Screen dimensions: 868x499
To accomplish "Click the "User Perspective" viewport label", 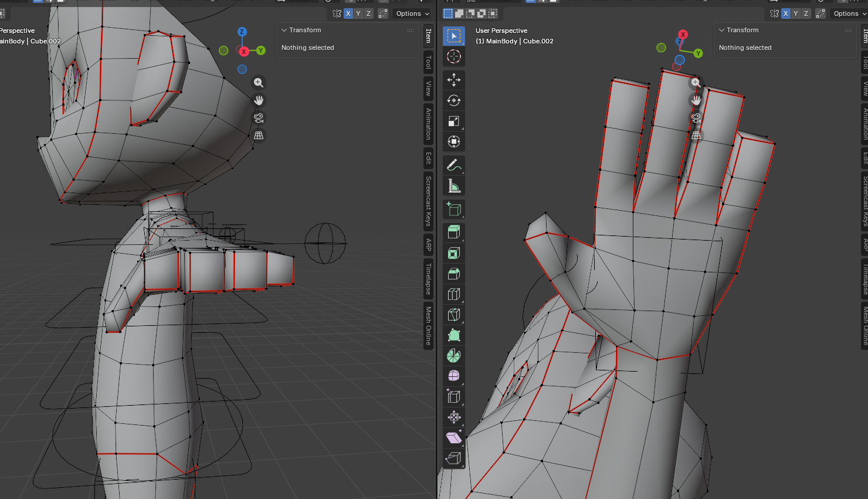I will (x=501, y=31).
